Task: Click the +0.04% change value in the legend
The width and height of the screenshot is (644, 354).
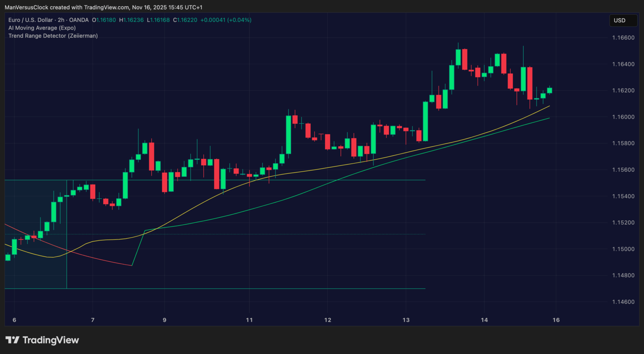Action: click(239, 20)
